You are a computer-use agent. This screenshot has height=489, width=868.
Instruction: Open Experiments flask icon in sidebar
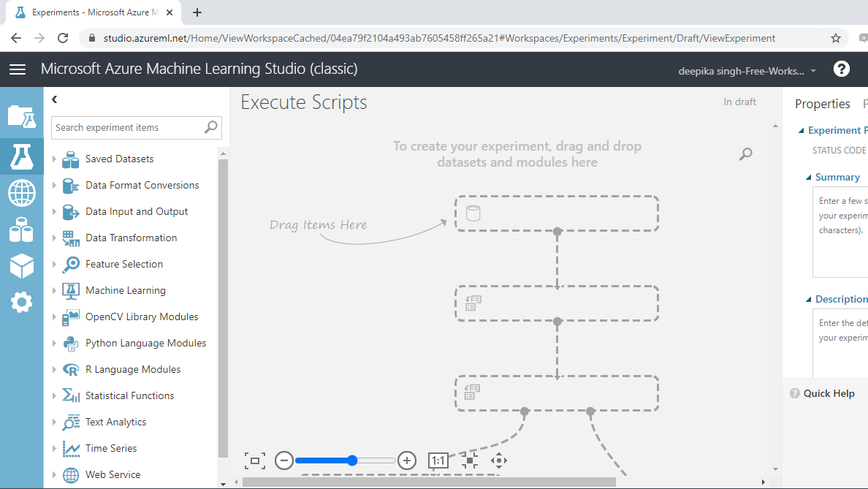tap(22, 156)
